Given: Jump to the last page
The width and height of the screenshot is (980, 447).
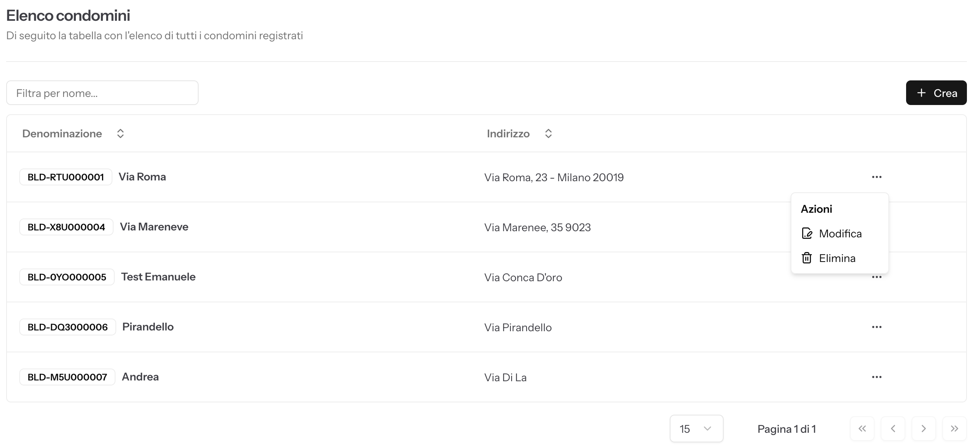Looking at the screenshot, I should [954, 429].
